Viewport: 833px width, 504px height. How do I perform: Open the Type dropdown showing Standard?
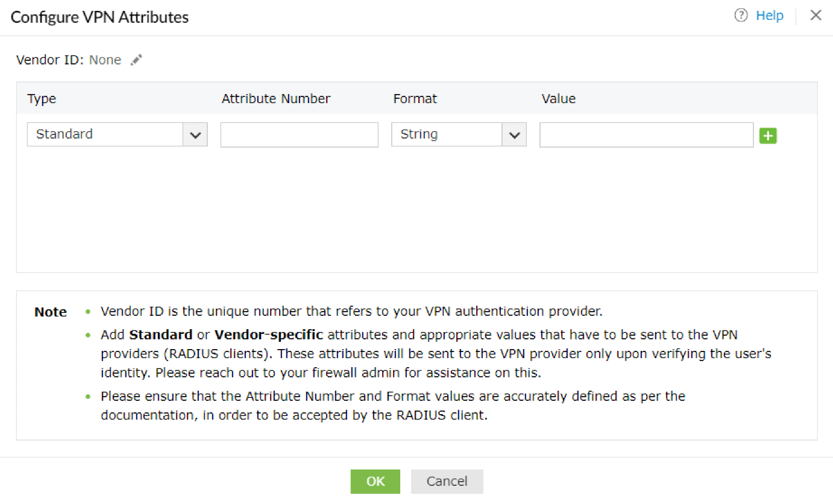[x=105, y=134]
